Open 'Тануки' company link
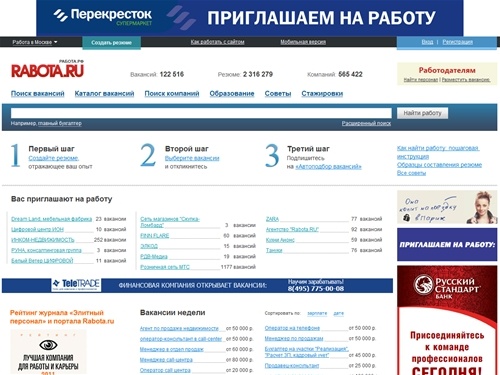The height and width of the screenshot is (375, 500). 274,250
